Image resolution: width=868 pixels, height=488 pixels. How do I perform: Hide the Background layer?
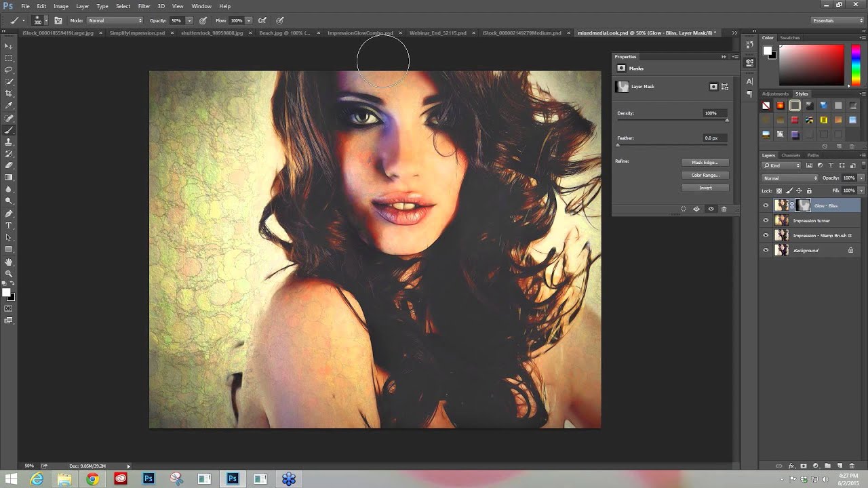766,250
